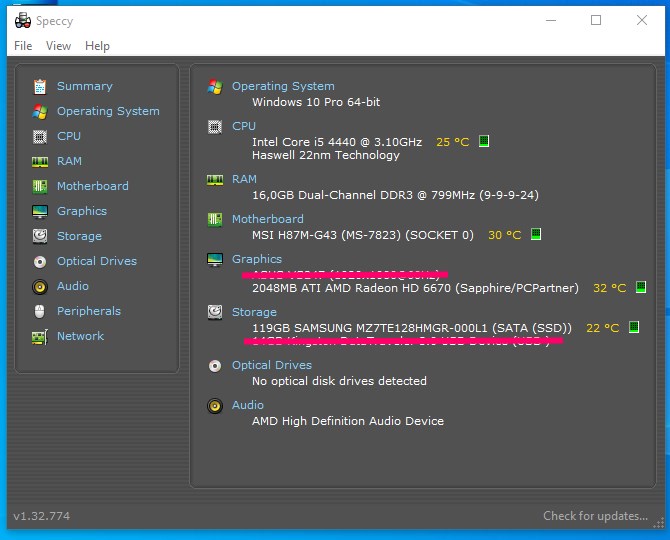Screen dimensions: 670x540
Task: Click the Summary clipboard icon in sidebar
Action: [40, 87]
